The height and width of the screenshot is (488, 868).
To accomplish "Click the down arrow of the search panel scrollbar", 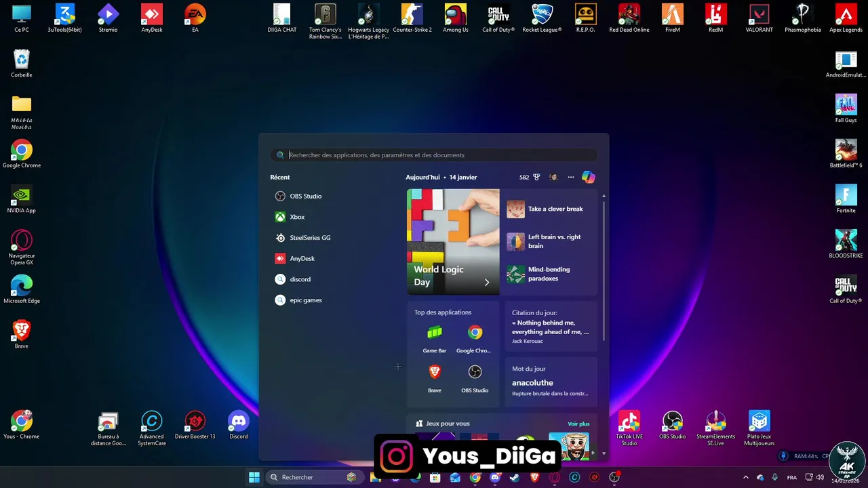I will pos(604,453).
